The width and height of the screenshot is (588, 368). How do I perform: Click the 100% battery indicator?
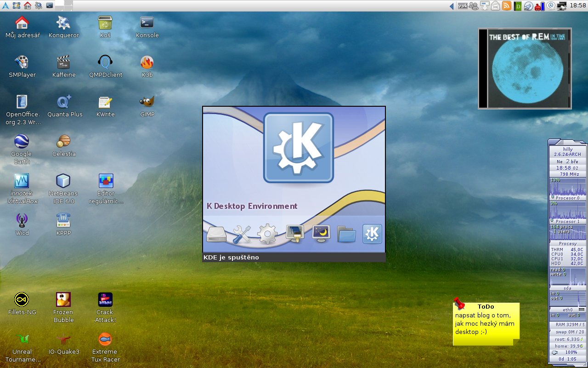(x=568, y=352)
